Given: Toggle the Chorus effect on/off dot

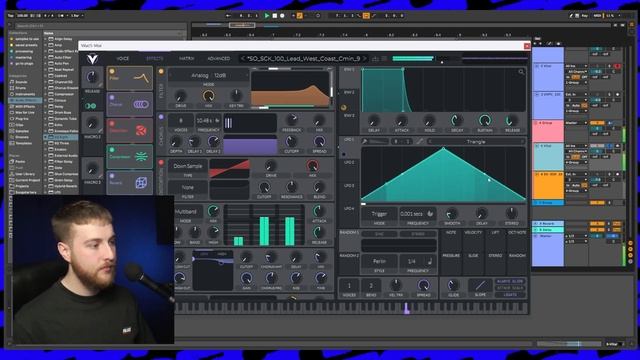Looking at the screenshot, I should 112,98.
